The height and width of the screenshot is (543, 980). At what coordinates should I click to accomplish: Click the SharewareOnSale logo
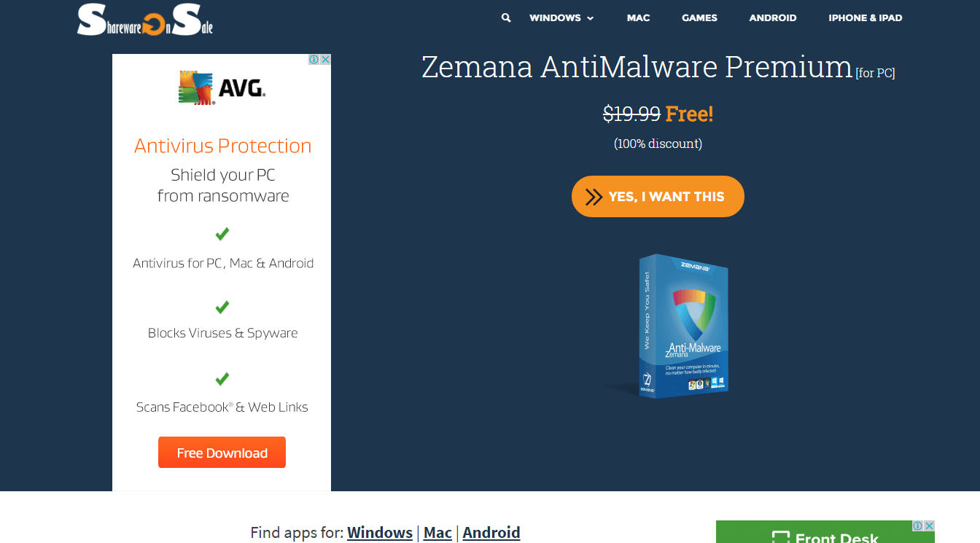145,20
